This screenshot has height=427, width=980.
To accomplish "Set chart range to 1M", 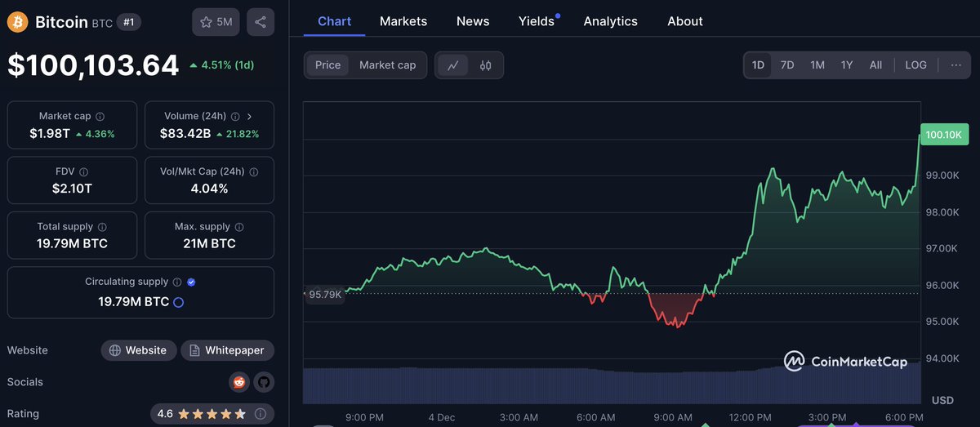I will pos(817,65).
